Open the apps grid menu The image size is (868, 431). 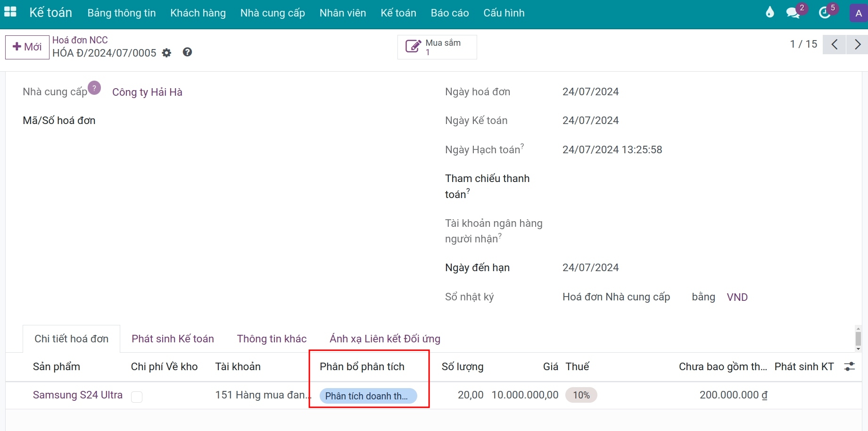point(10,12)
